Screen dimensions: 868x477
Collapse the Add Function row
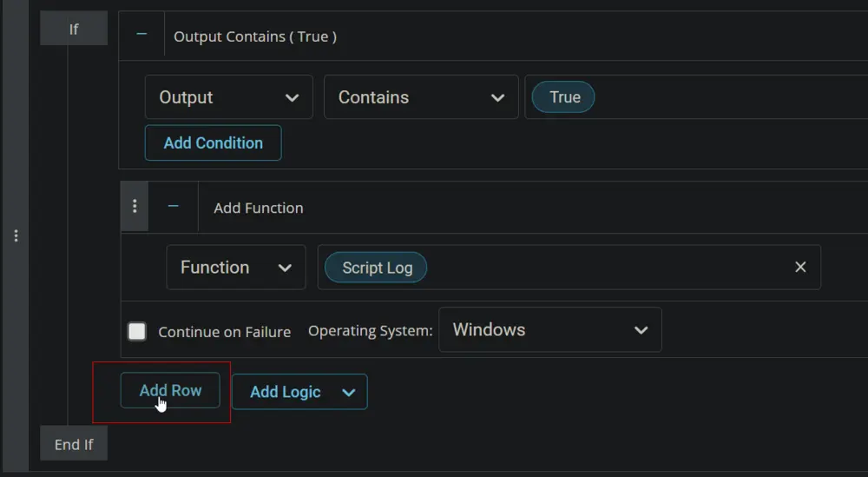174,206
